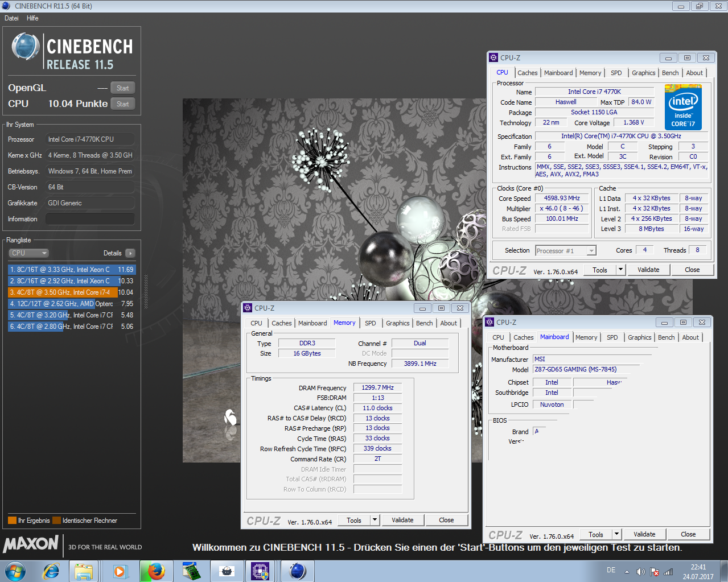This screenshot has height=582, width=728.
Task: Select highlighted ranking row 4C/8T @ 3.50 GHz
Action: pyautogui.click(x=72, y=292)
